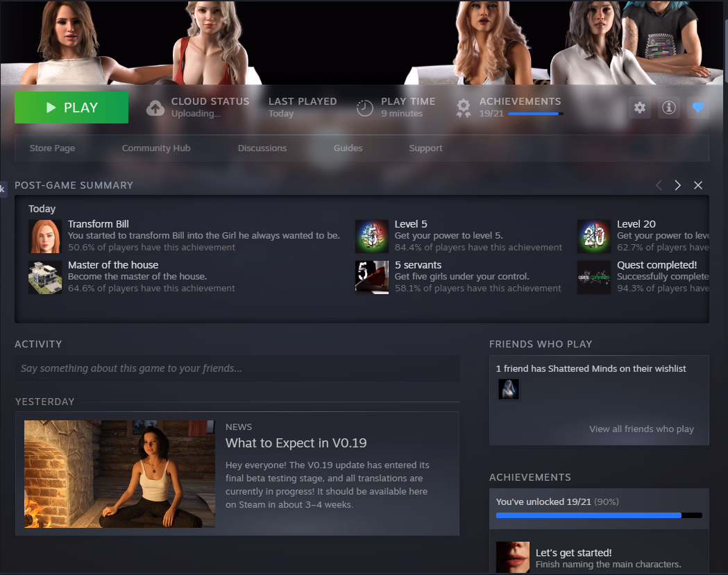
Task: Click the Level 5 achievement icon
Action: [x=372, y=237]
